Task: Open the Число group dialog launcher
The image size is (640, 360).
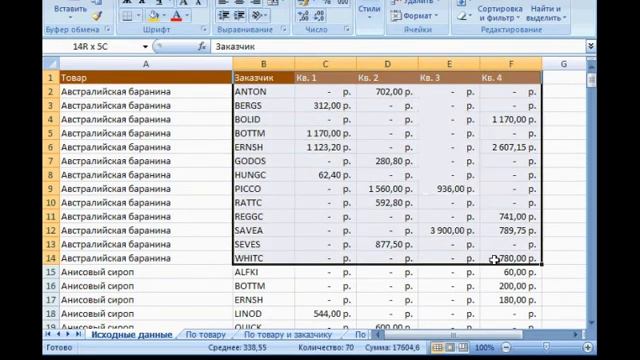Action: (x=347, y=29)
